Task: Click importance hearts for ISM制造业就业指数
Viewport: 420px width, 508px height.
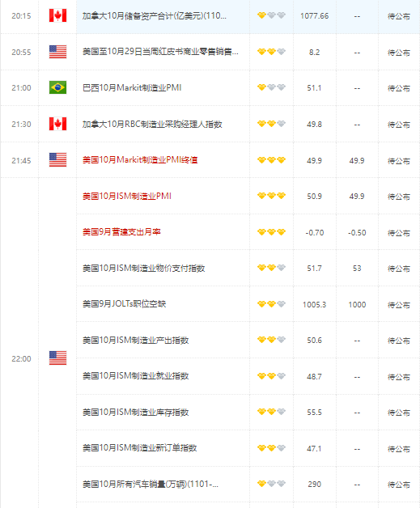Action: [271, 375]
